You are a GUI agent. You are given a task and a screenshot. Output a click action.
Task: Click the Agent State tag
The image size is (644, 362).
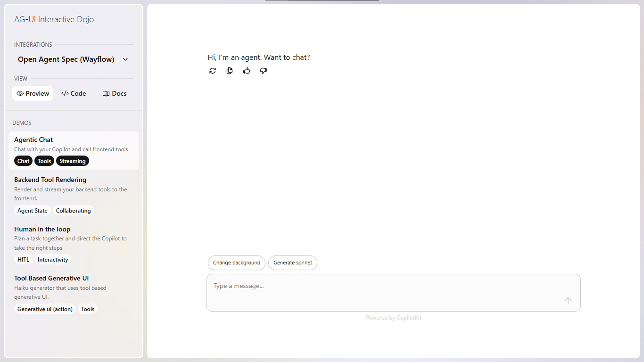(x=33, y=211)
